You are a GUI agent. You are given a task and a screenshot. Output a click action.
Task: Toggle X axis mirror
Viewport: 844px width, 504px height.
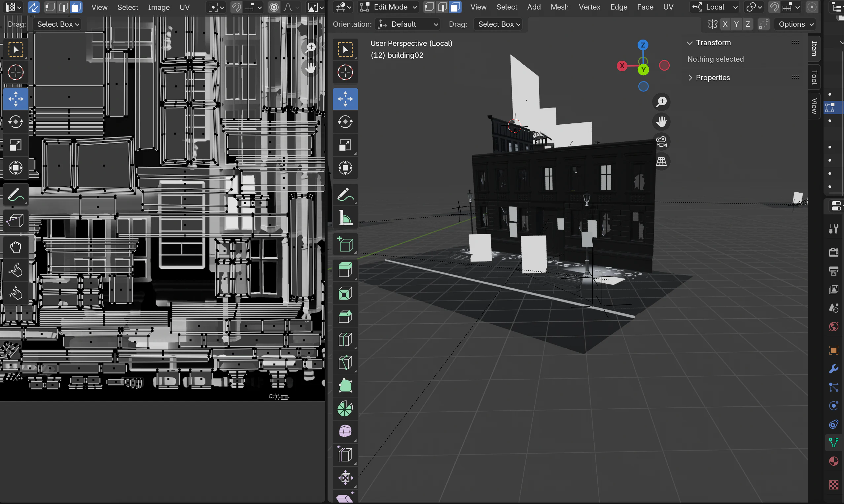pyautogui.click(x=725, y=24)
